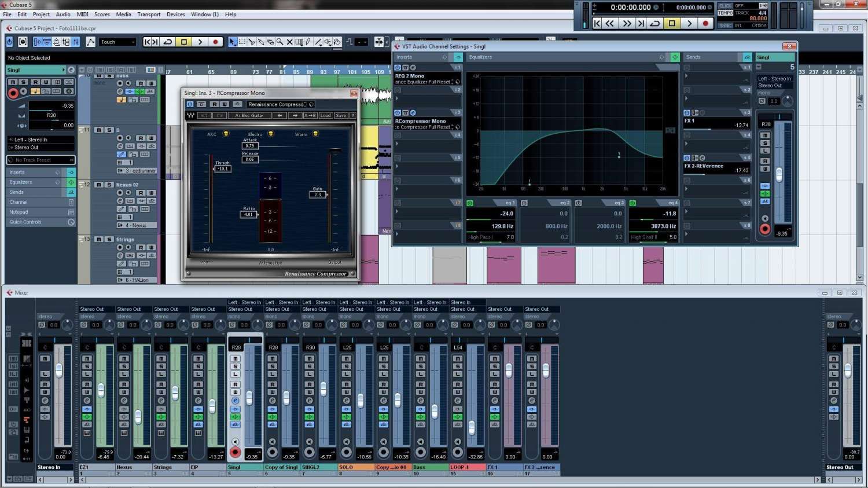The height and width of the screenshot is (488, 868).
Task: Click Save in the Renaissance Compressor
Action: 341,116
